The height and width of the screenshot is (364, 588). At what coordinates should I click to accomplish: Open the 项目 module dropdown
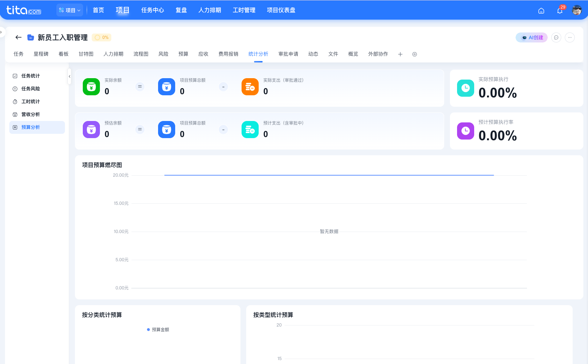[x=70, y=10]
